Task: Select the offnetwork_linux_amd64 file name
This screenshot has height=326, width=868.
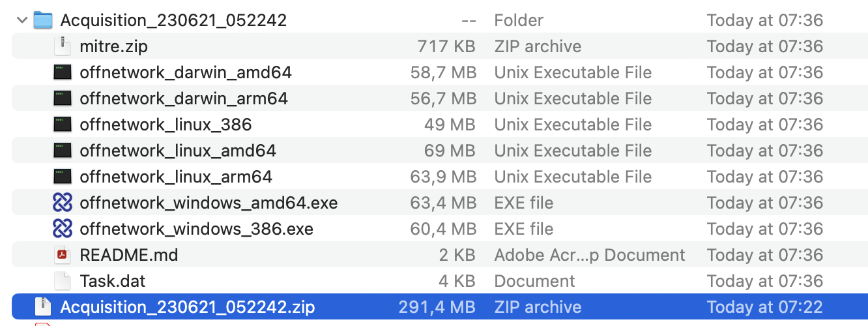Action: pyautogui.click(x=178, y=151)
